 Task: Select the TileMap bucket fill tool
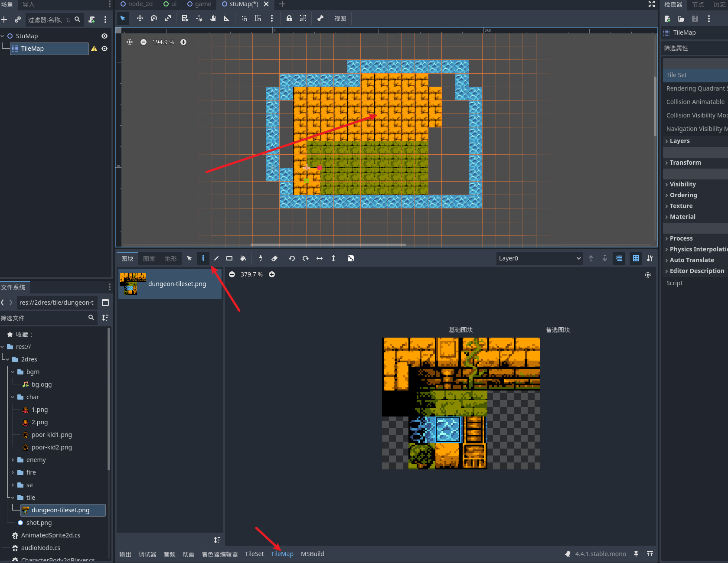point(243,258)
